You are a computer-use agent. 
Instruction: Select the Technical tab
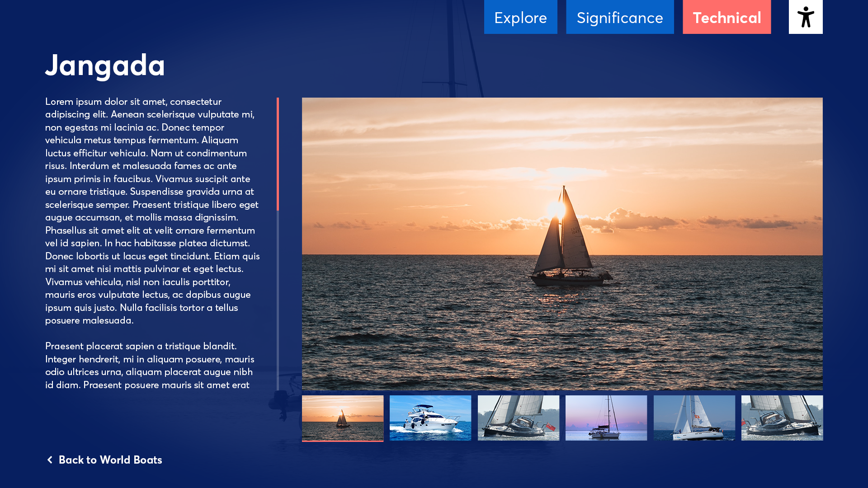point(726,17)
